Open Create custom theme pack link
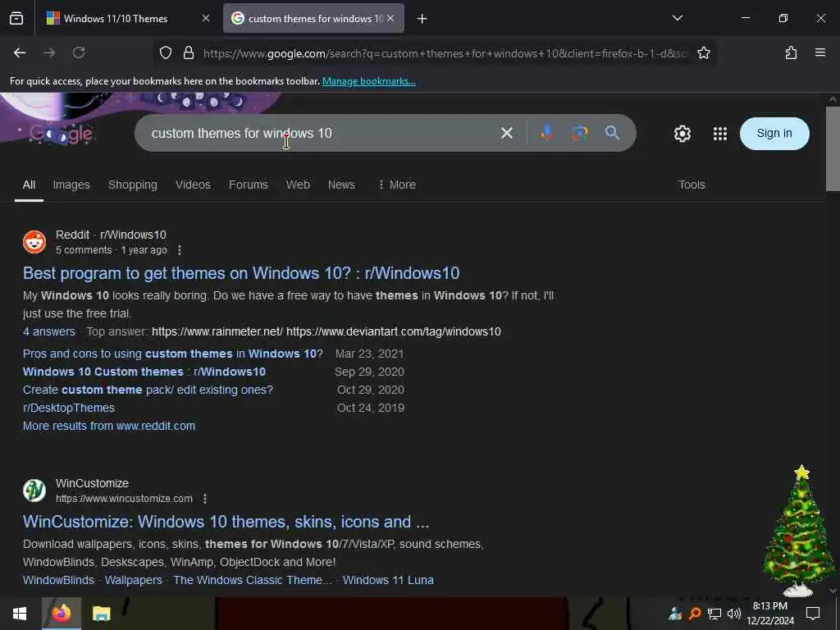The image size is (840, 630). tap(148, 390)
